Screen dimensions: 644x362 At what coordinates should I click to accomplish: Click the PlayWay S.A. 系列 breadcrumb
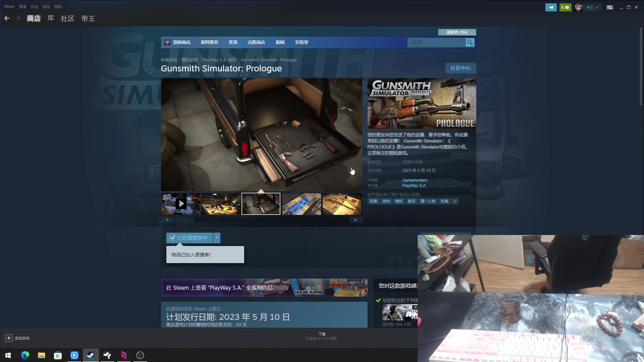[219, 60]
